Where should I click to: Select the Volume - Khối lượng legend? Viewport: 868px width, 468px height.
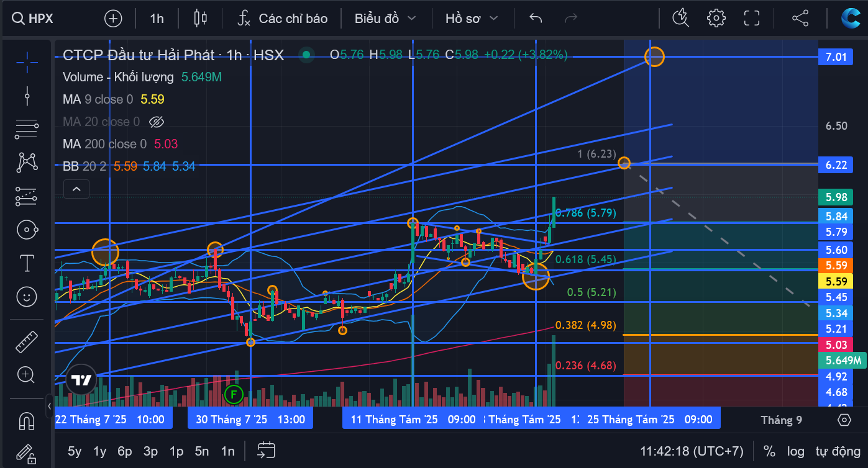(118, 77)
